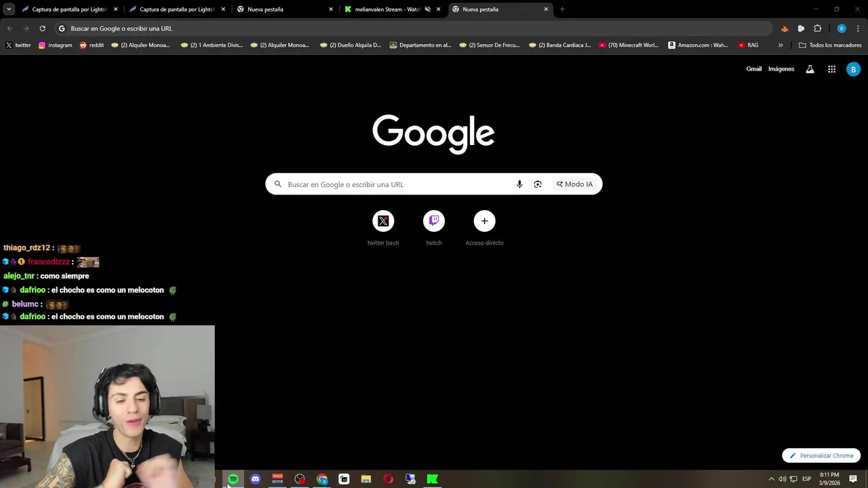Image resolution: width=868 pixels, height=488 pixels.
Task: Open a new tab with plus button
Action: click(x=562, y=9)
